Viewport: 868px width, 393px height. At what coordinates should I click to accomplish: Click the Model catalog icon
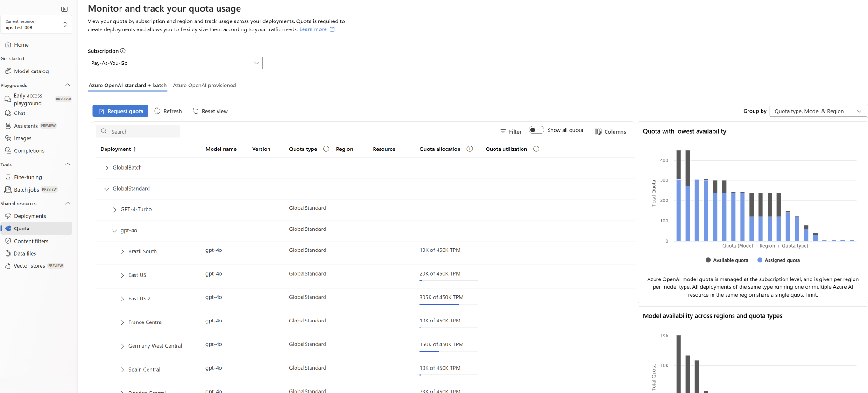coord(8,71)
